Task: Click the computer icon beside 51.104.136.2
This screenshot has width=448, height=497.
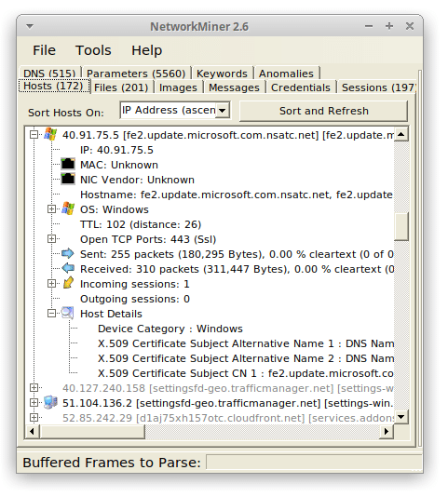Action: [50, 403]
